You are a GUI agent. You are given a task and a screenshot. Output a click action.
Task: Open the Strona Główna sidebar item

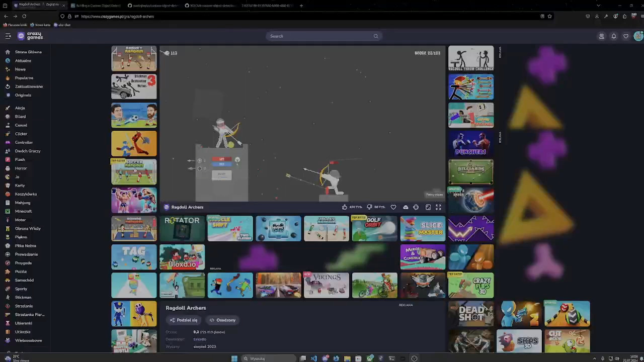pos(28,52)
